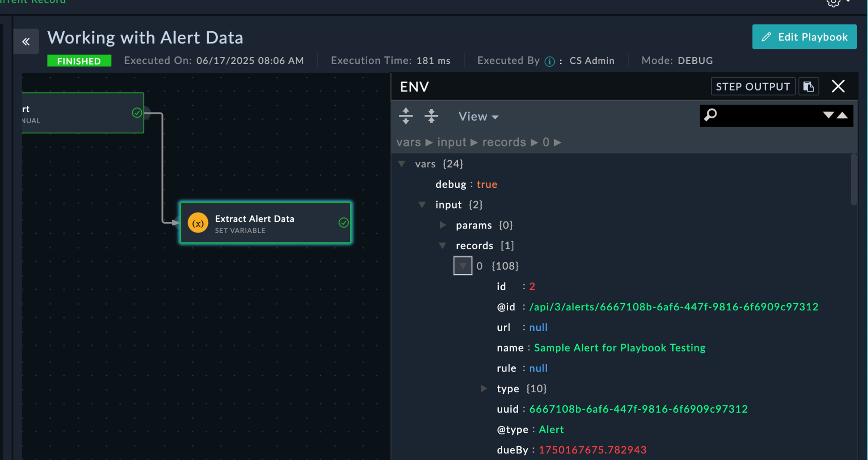
Task: Click the FINISHED status badge
Action: click(x=79, y=61)
